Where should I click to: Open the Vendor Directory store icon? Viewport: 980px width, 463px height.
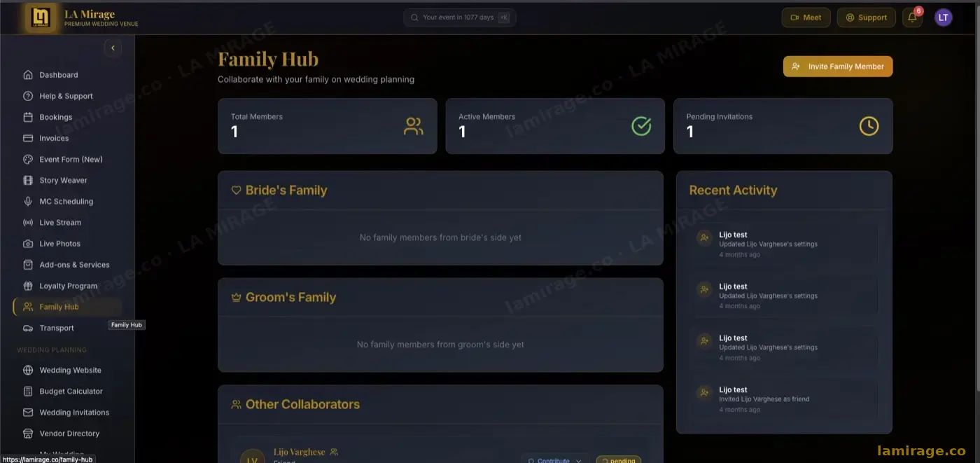[x=28, y=433]
